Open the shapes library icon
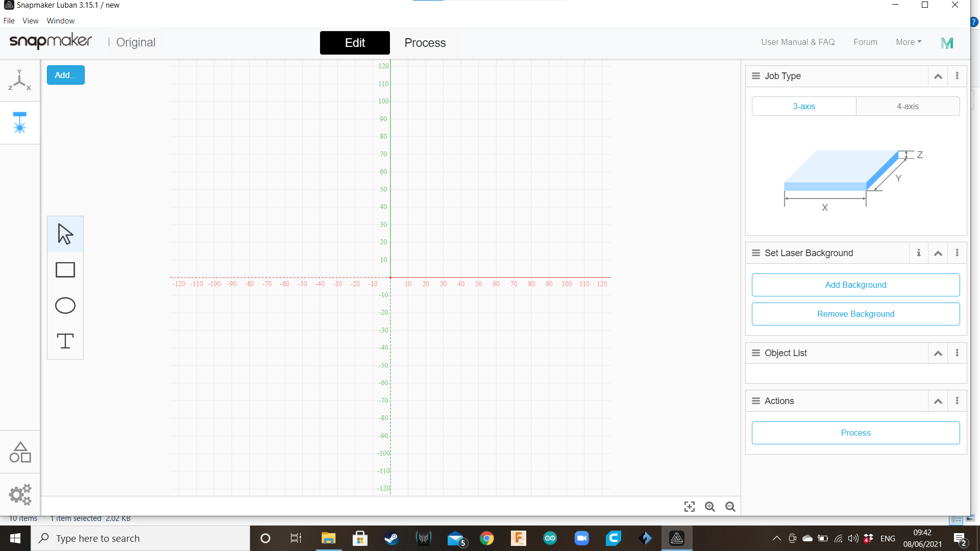The width and height of the screenshot is (980, 551). point(20,452)
